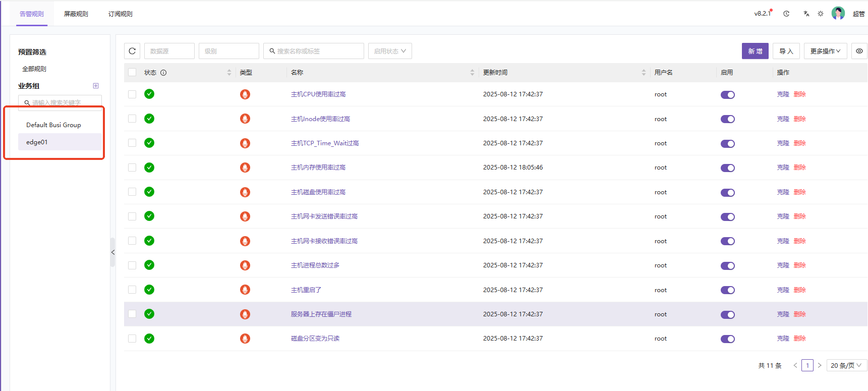Open the 主机内存使用率过高 rule link
868x391 pixels.
point(318,167)
